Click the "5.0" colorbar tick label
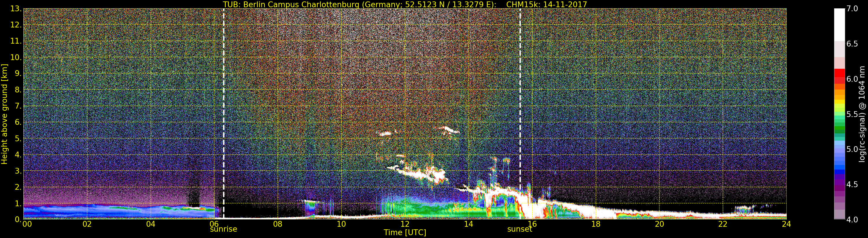The height and width of the screenshot is (238, 868). point(852,149)
